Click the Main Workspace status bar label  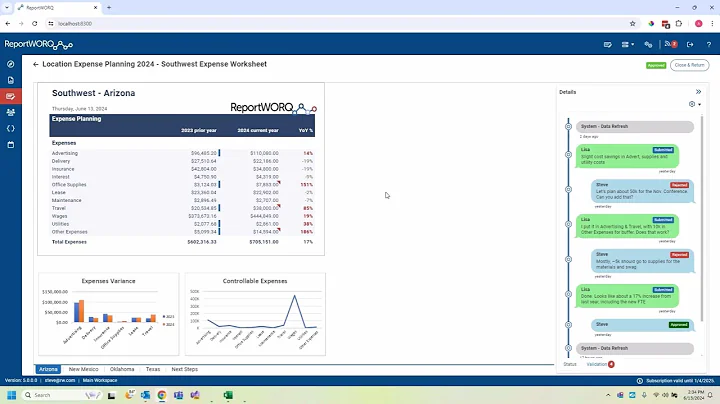pos(100,381)
